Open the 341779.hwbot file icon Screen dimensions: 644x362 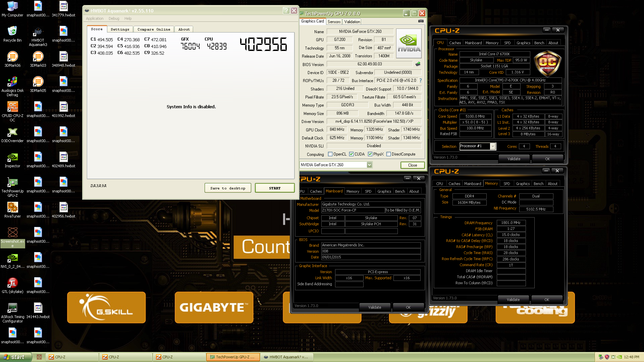pyautogui.click(x=63, y=9)
